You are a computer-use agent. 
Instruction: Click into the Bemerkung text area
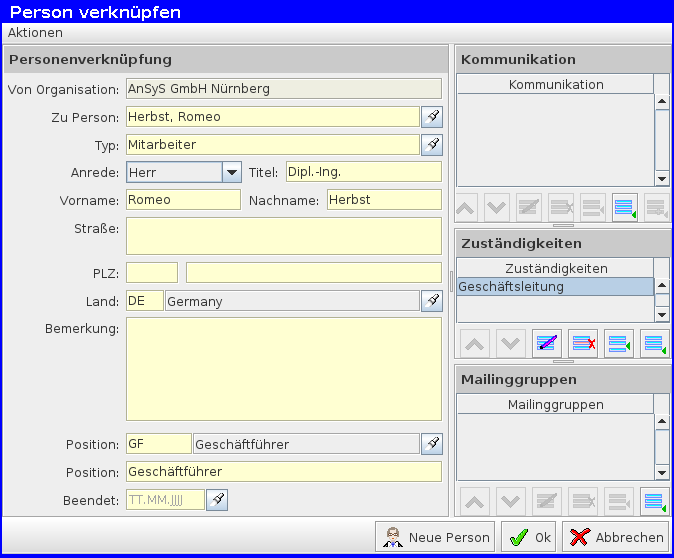pos(283,369)
